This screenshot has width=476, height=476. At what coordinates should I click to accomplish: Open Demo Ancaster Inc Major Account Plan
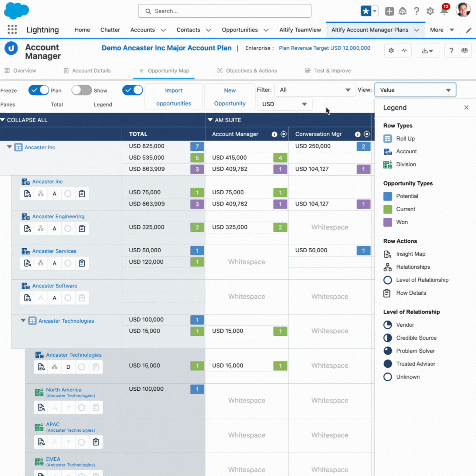pos(167,48)
